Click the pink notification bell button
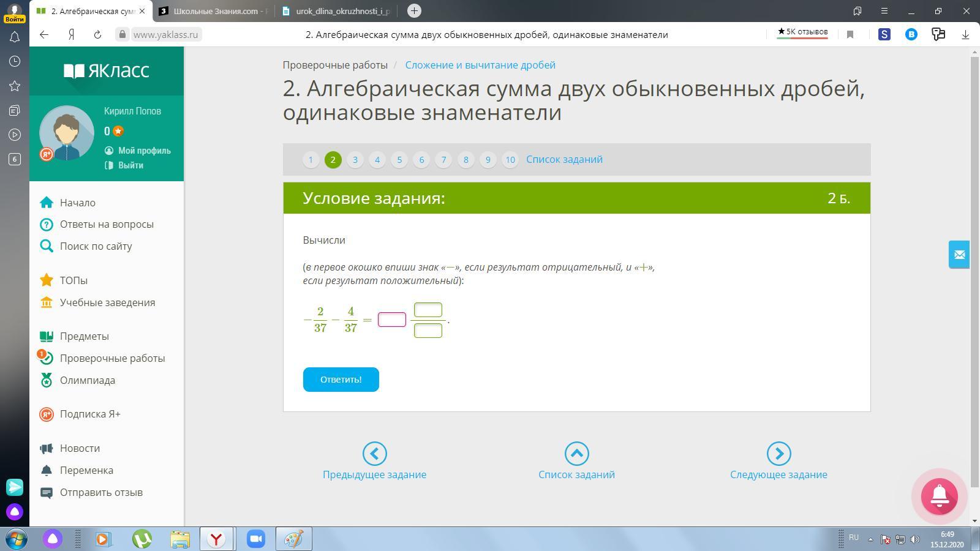This screenshot has width=980, height=551. (939, 496)
